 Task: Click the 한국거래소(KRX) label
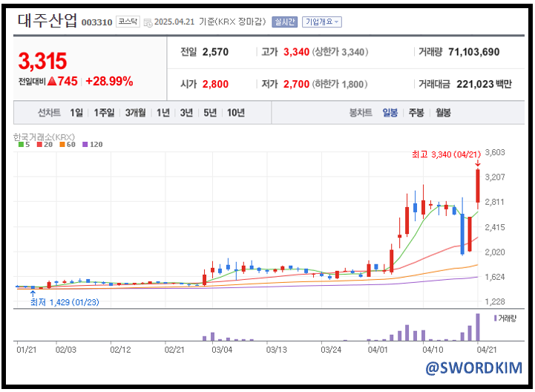point(44,137)
